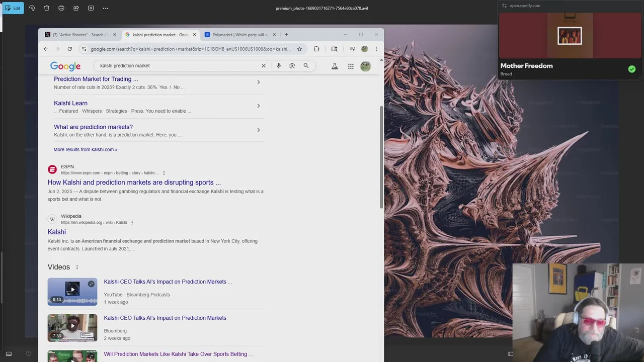This screenshot has height=362, width=644.
Task: Bookmark this page with the star icon
Action: 299,49
